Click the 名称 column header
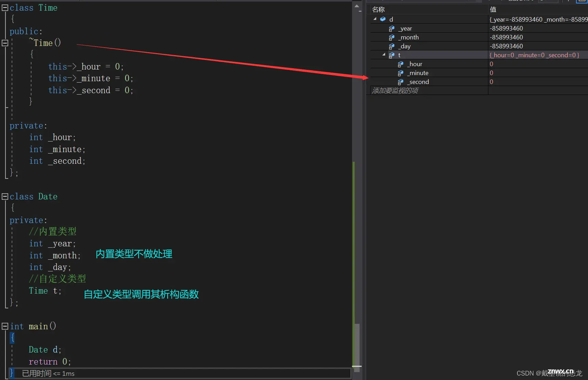Viewport: 588px width, 380px height. click(x=429, y=9)
